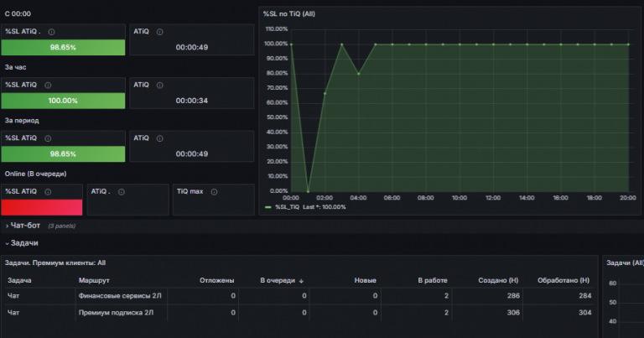The image size is (644, 338).
Task: Collapse the Задачи row
Action: click(22, 243)
